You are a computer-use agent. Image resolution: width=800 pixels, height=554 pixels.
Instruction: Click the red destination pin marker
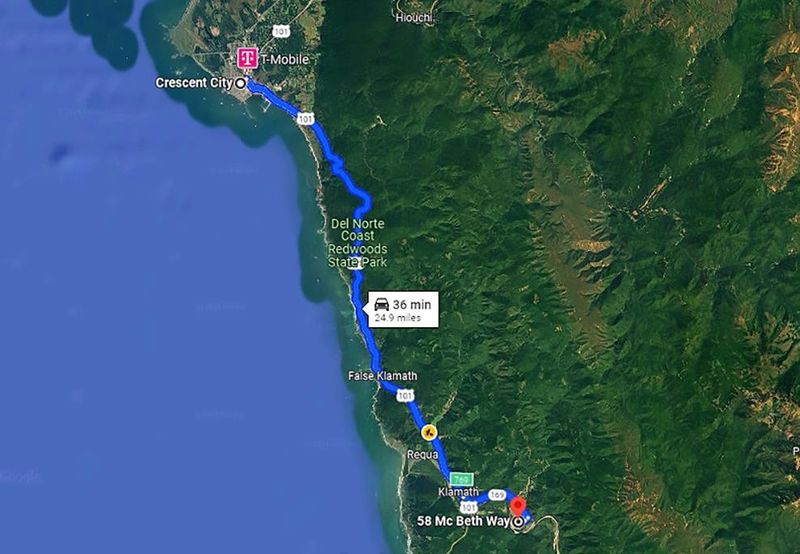[518, 508]
